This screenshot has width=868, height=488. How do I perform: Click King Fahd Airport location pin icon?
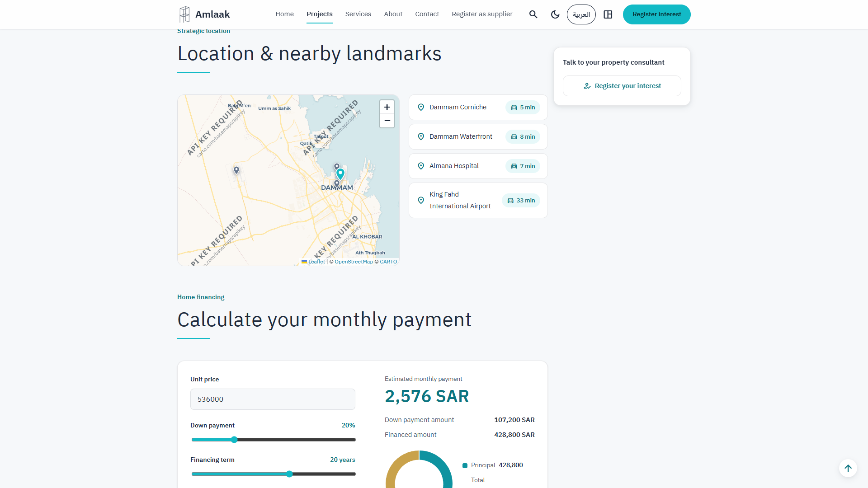click(x=421, y=201)
